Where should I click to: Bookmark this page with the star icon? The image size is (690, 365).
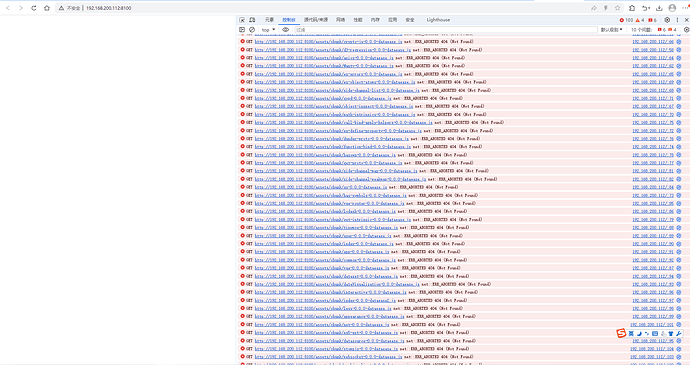pyautogui.click(x=617, y=8)
